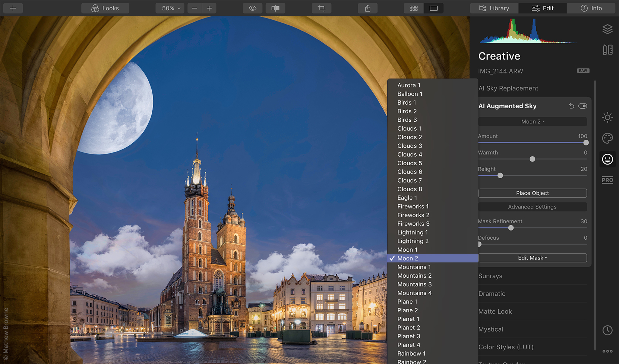
Task: Enable quick preview with the eye icon
Action: 252,8
